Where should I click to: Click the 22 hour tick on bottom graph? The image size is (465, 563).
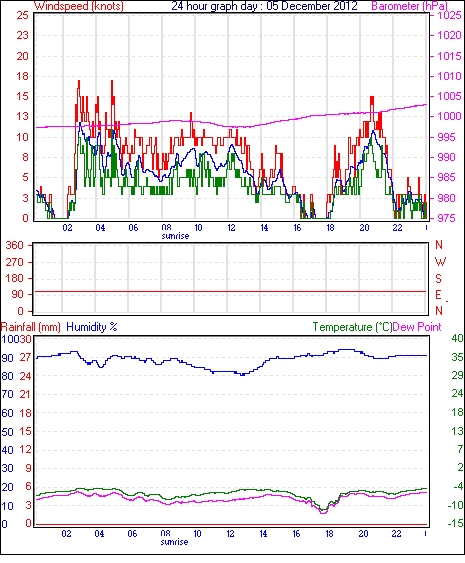click(x=396, y=534)
